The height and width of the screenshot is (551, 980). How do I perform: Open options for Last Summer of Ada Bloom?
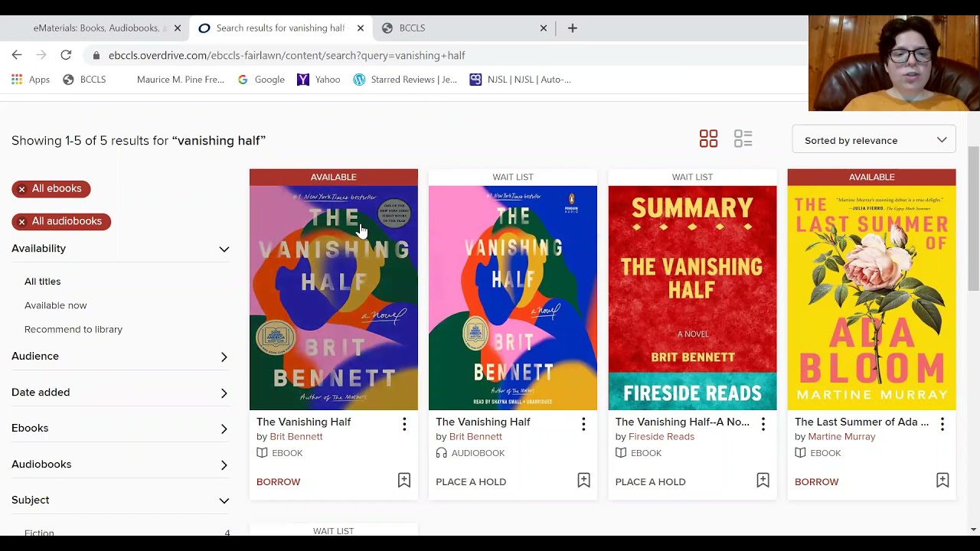point(942,423)
